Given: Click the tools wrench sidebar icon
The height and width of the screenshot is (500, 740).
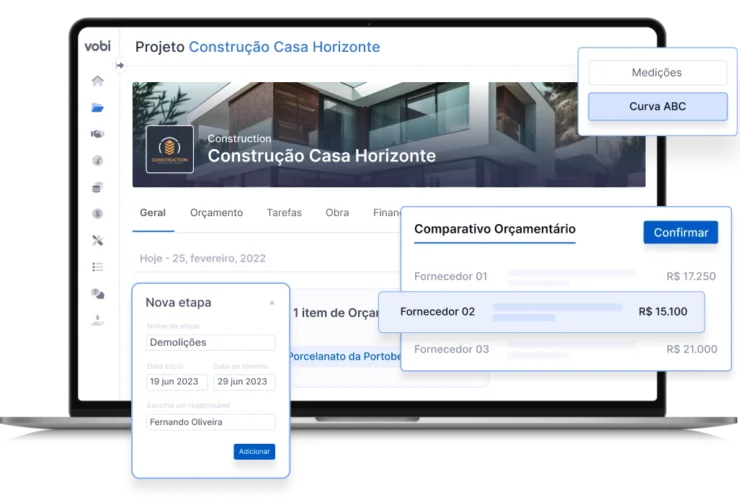Looking at the screenshot, I should point(97,240).
